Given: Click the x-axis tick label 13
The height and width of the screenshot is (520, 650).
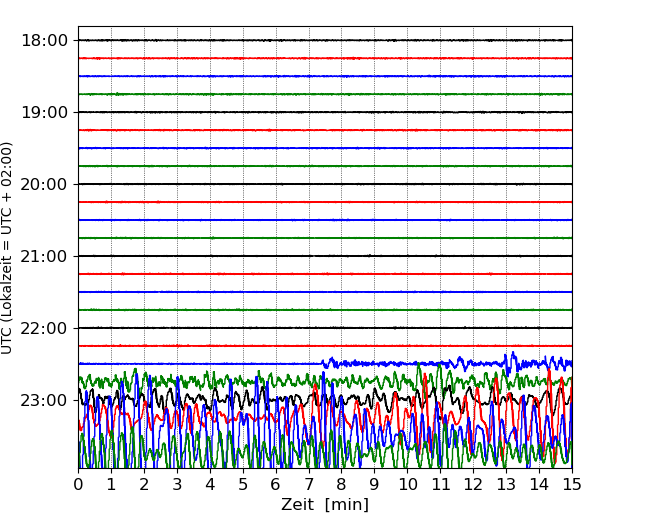Looking at the screenshot, I should pos(506,484).
